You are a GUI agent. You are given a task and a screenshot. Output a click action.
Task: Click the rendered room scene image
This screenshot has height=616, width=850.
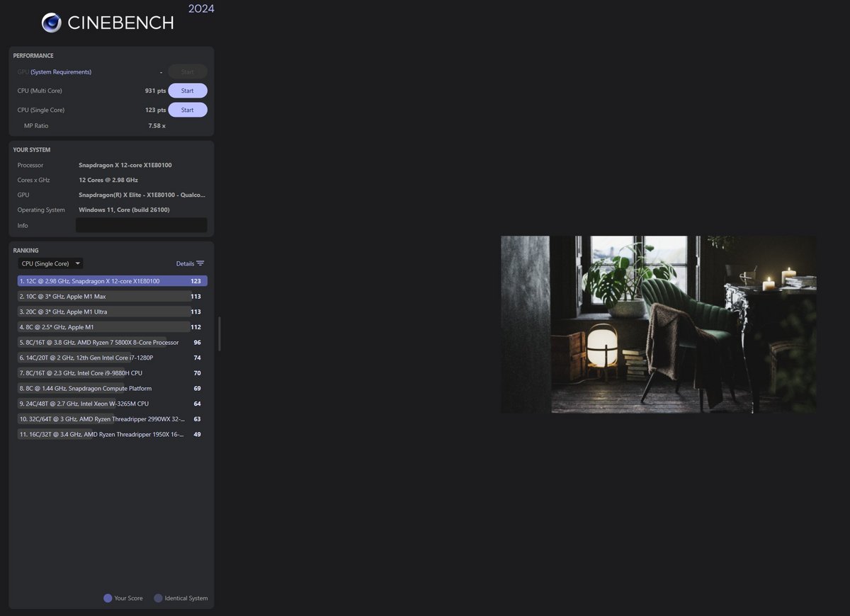659,324
